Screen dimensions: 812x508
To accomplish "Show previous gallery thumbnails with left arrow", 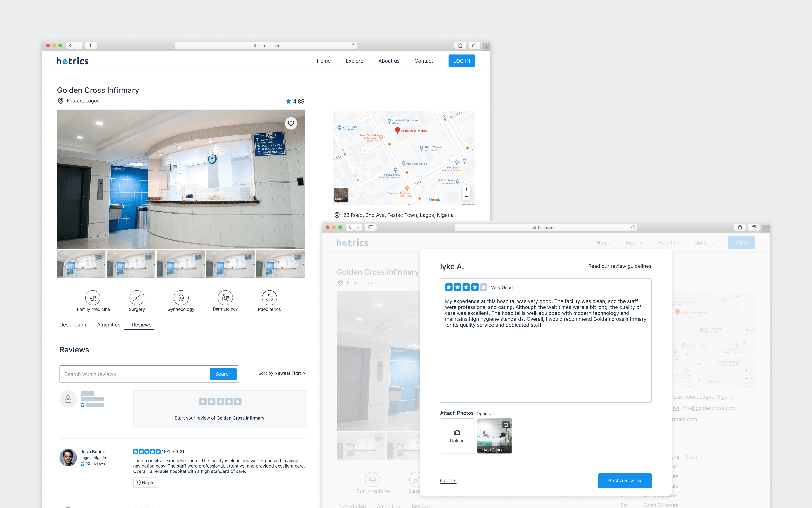I will click(x=65, y=264).
